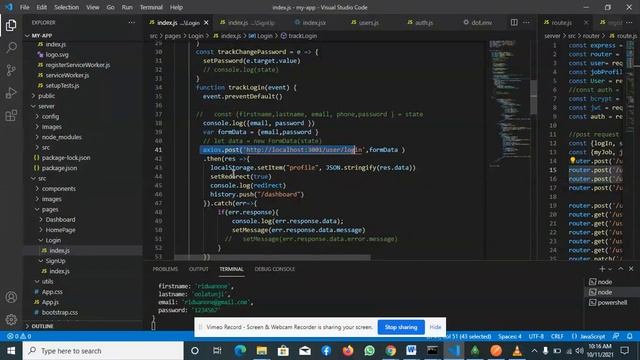The width and height of the screenshot is (640, 360).
Task: Open registerServiceWorker.js file
Action: pyautogui.click(x=83, y=65)
